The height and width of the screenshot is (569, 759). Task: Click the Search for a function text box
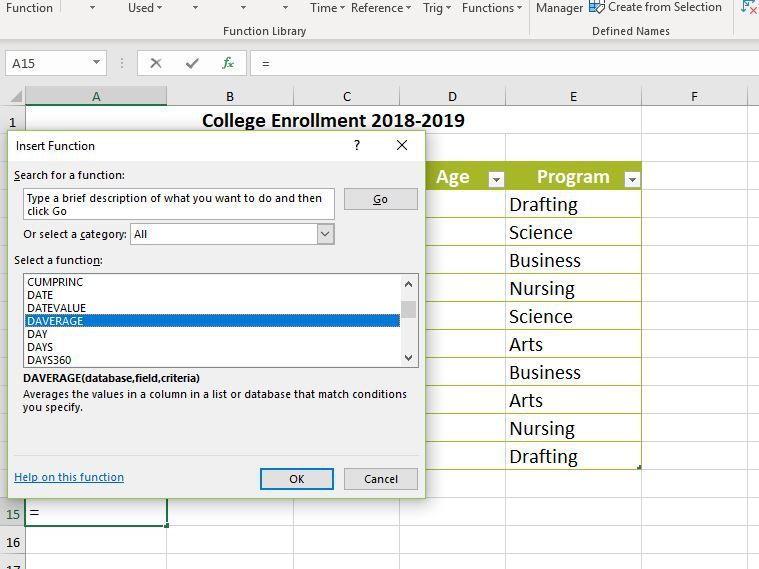click(x=179, y=204)
